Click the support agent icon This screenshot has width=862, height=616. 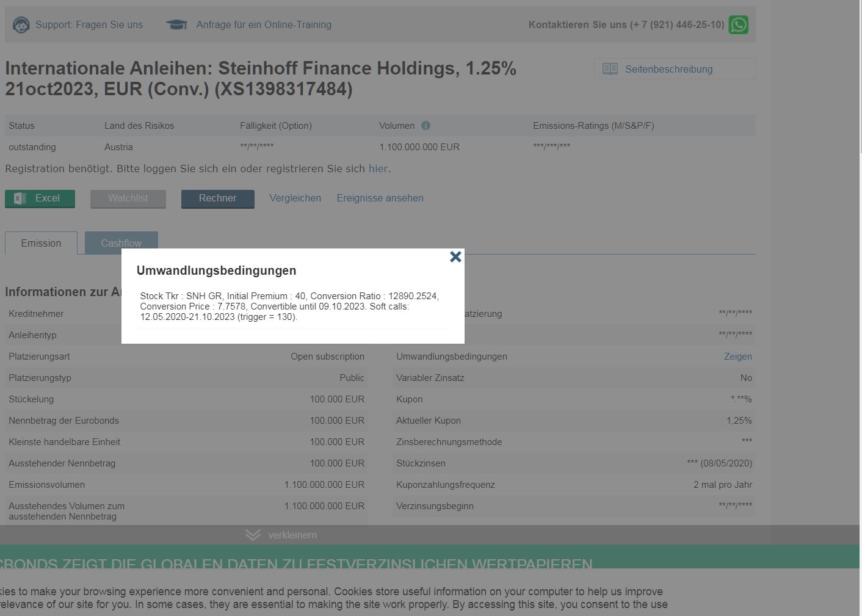click(21, 25)
